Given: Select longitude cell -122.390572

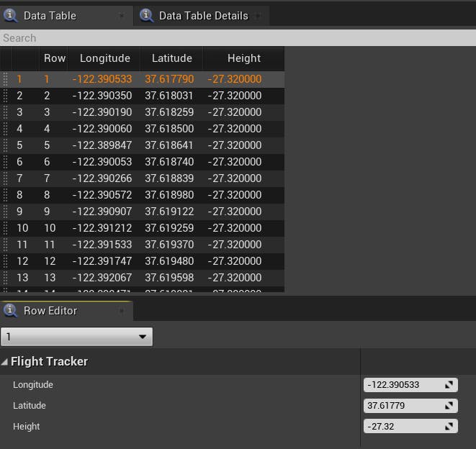Looking at the screenshot, I should (x=102, y=195).
